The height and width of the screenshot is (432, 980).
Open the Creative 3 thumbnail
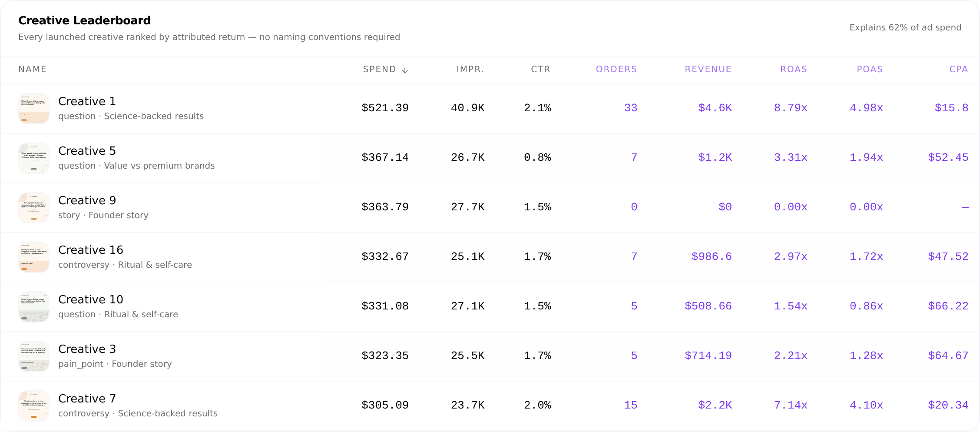[34, 356]
